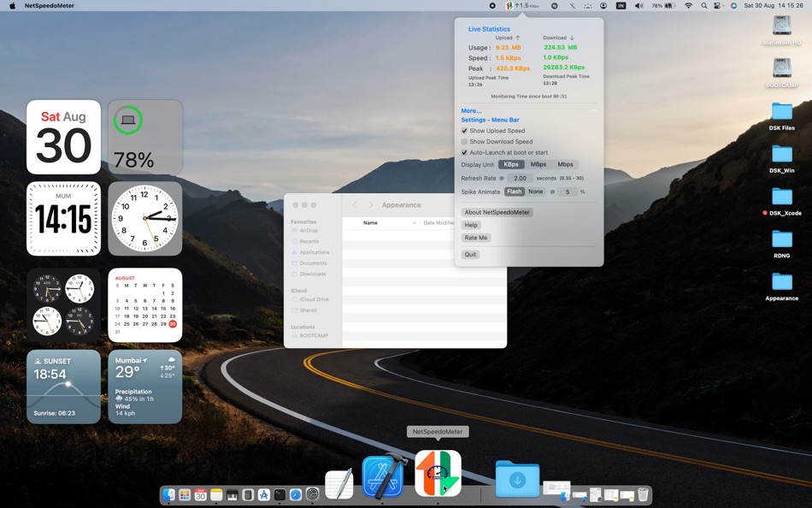Screen dimensions: 812x508
Task: Click the NetSpeedoMeter upload speed indicator in menu bar
Action: [x=526, y=5]
